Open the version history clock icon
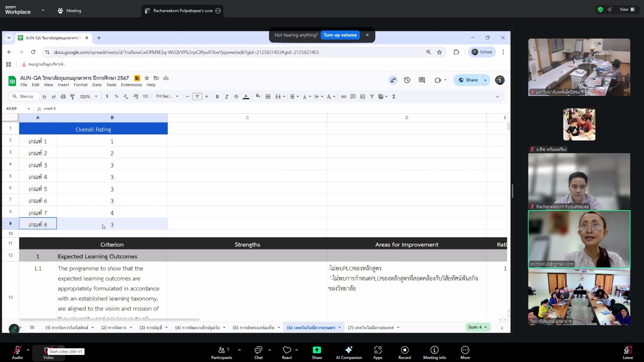 (x=407, y=80)
